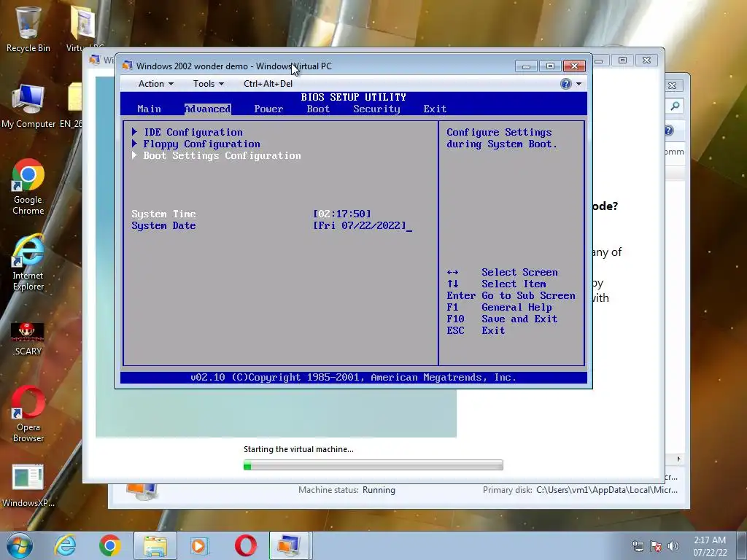The width and height of the screenshot is (747, 560).
Task: Open the SCARY desktop icon
Action: click(28, 338)
